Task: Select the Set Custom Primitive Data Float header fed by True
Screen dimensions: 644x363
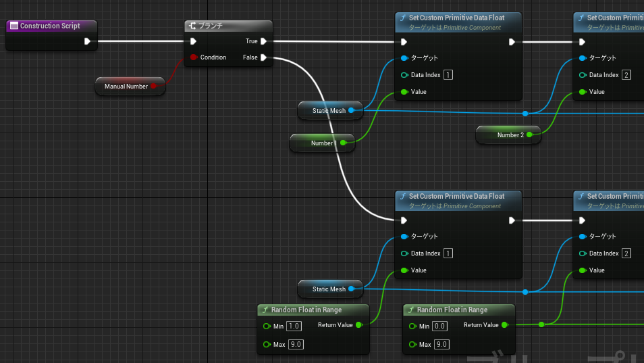Action: click(458, 22)
